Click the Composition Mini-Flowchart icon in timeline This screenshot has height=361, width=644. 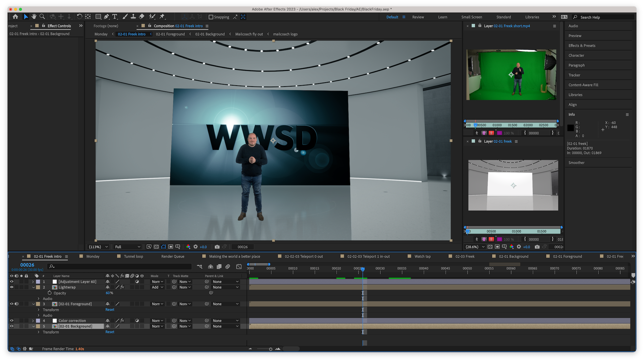click(x=199, y=267)
